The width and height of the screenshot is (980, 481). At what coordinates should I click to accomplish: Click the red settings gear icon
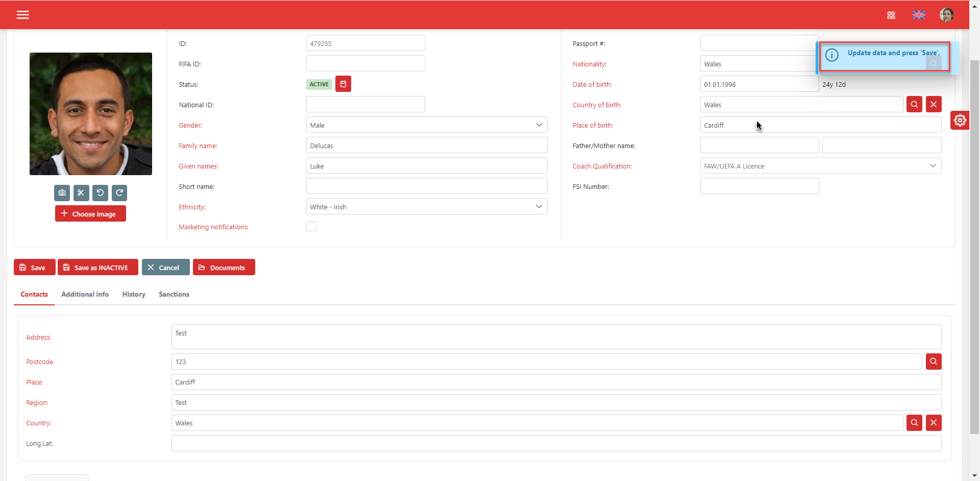pos(960,121)
